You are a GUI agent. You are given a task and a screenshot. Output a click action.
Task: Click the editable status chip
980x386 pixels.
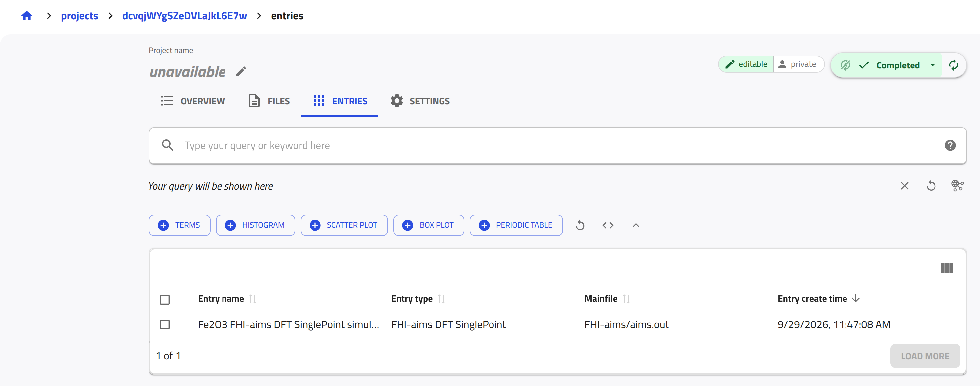click(746, 64)
